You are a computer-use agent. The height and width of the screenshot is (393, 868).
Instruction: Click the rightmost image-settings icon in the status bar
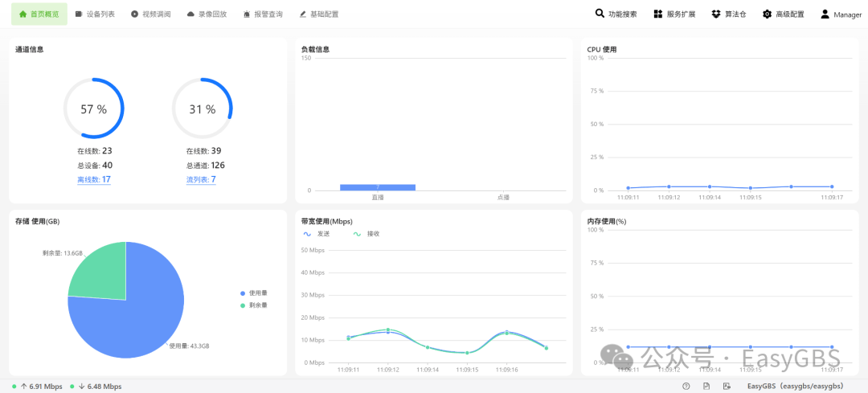tap(727, 387)
